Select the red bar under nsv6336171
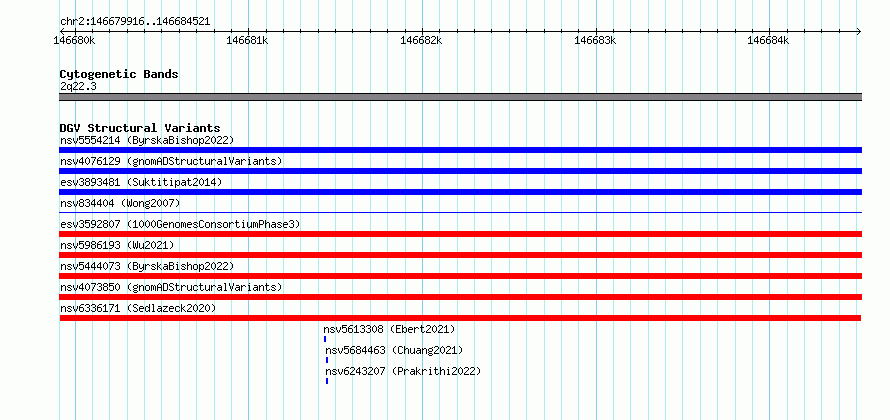This screenshot has width=890, height=420. (460, 318)
